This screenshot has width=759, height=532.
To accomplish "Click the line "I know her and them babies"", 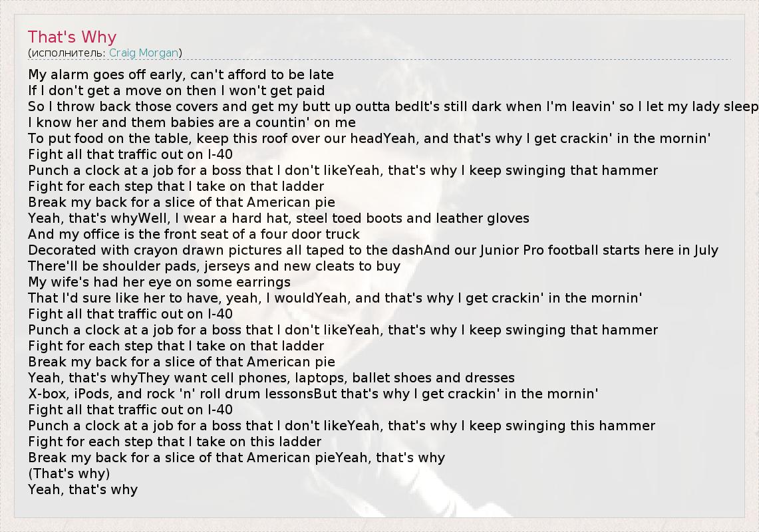I will coord(192,122).
